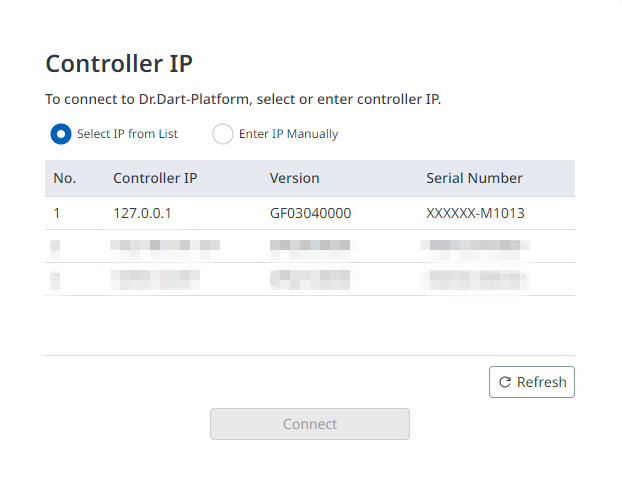Click the Refresh button label
622x483 pixels.
541,382
